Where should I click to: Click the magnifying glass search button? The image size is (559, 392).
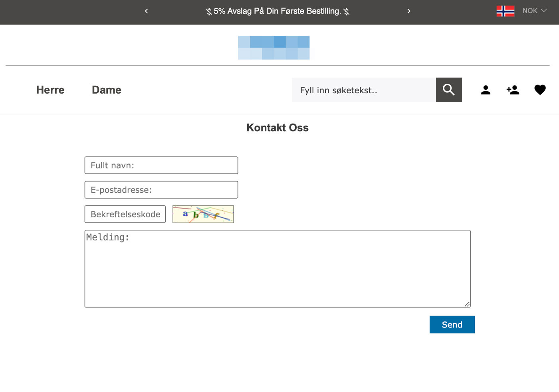(x=448, y=90)
